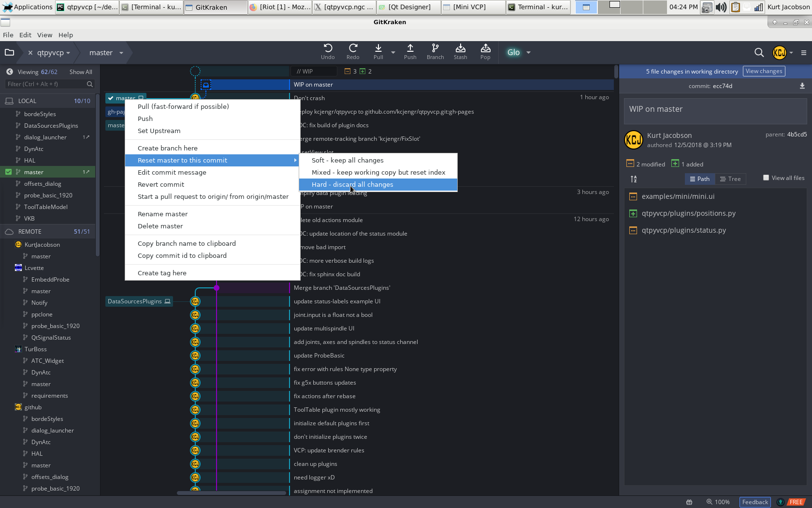Click the Undo toolbar icon
Image resolution: width=812 pixels, height=508 pixels.
tap(328, 52)
